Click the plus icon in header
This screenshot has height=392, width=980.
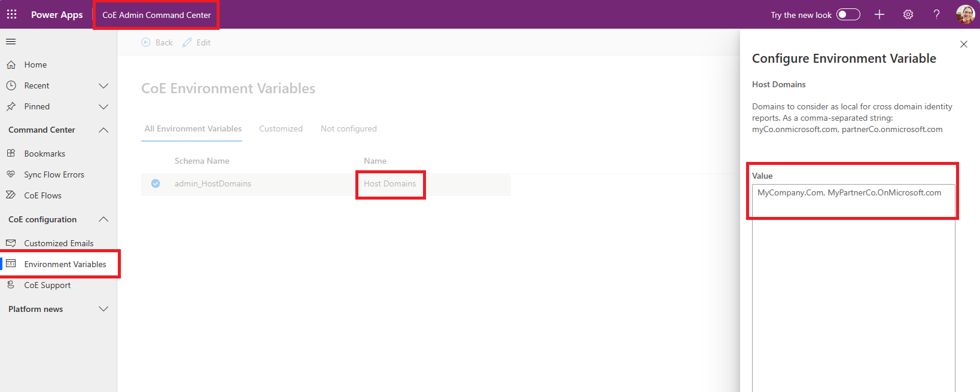pos(879,14)
